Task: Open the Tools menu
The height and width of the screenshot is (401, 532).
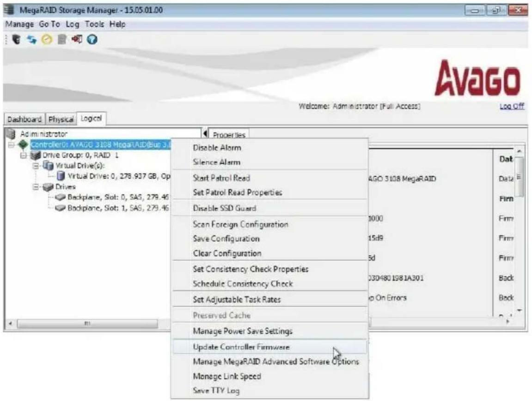Action: click(x=94, y=24)
